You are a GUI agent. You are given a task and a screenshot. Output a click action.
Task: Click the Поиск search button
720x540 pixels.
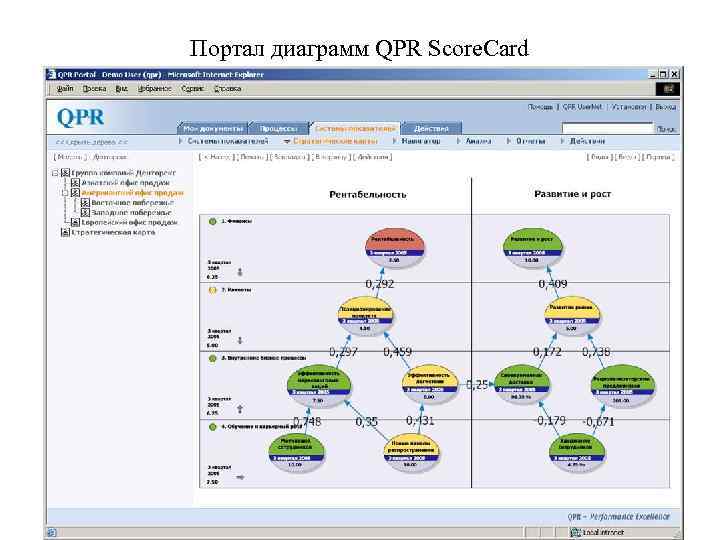(x=666, y=129)
